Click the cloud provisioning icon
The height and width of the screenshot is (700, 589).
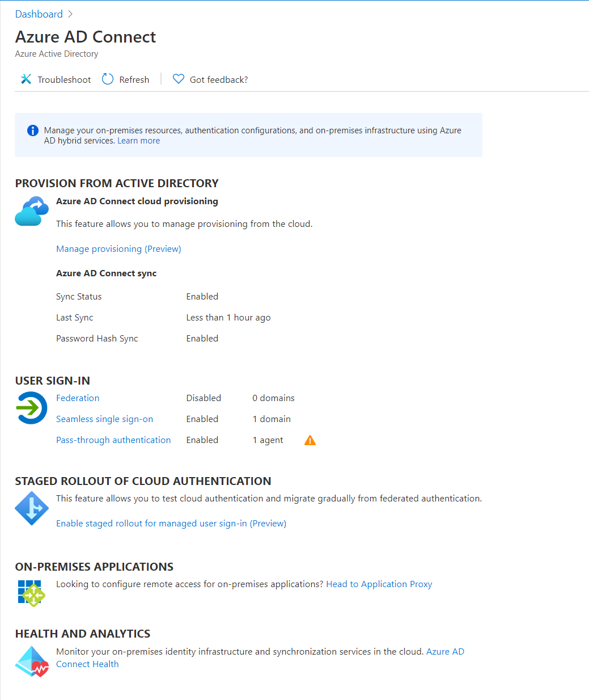point(32,212)
